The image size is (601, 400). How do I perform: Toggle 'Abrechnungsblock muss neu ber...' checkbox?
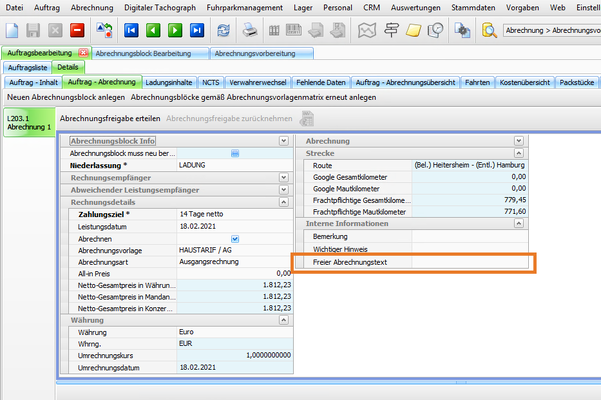coord(234,153)
